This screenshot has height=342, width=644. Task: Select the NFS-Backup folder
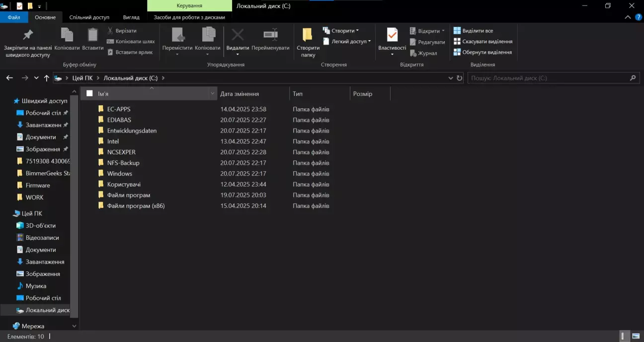[x=123, y=163]
